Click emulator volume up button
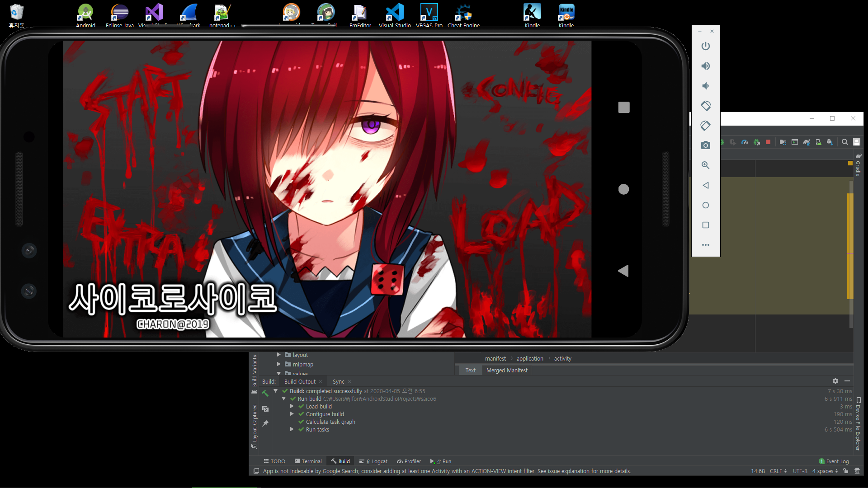Viewport: 868px width, 488px height. click(x=705, y=66)
